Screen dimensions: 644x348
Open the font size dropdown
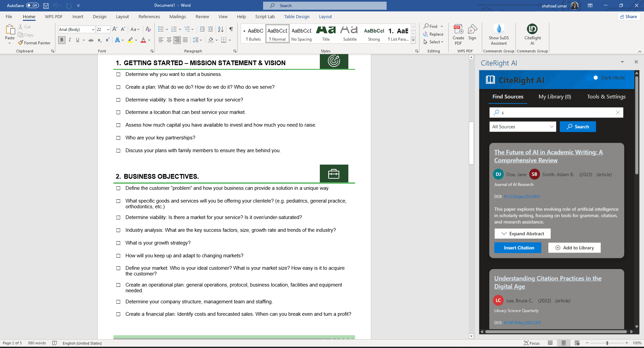click(108, 30)
